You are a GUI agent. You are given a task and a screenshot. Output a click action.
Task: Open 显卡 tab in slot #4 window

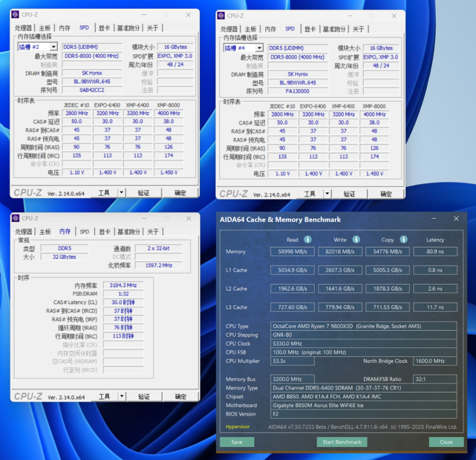310,29
